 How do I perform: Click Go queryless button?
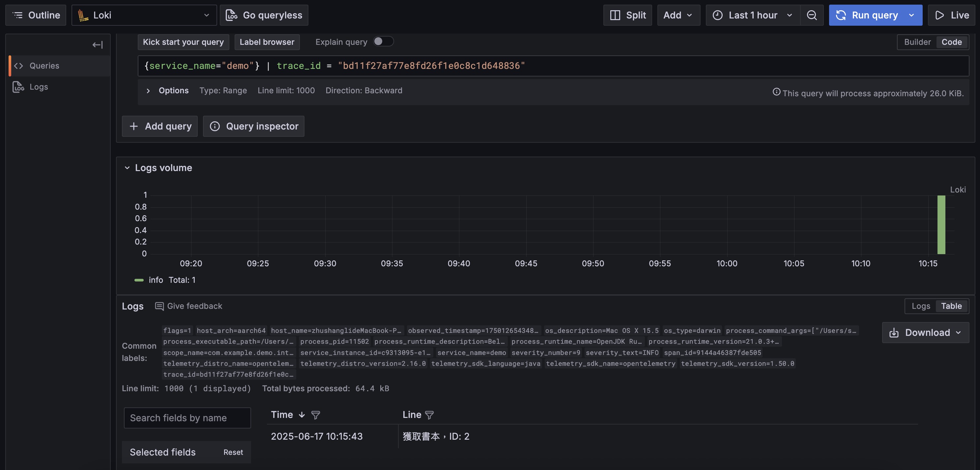pos(264,15)
